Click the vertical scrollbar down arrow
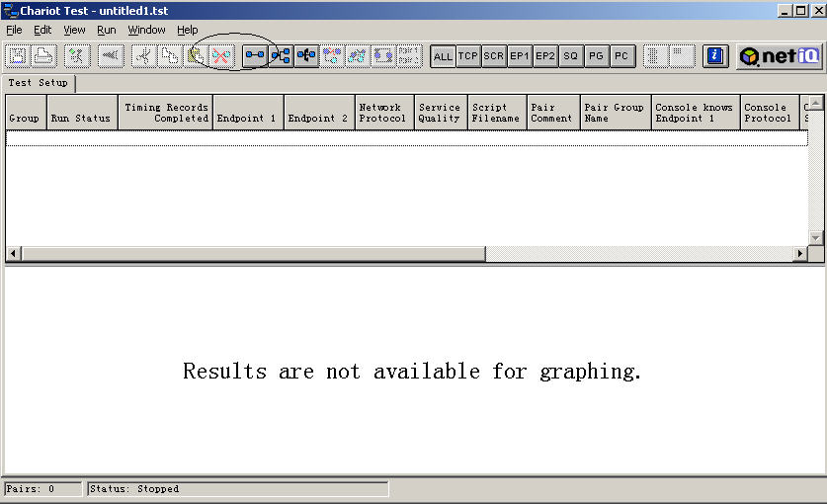 click(815, 238)
